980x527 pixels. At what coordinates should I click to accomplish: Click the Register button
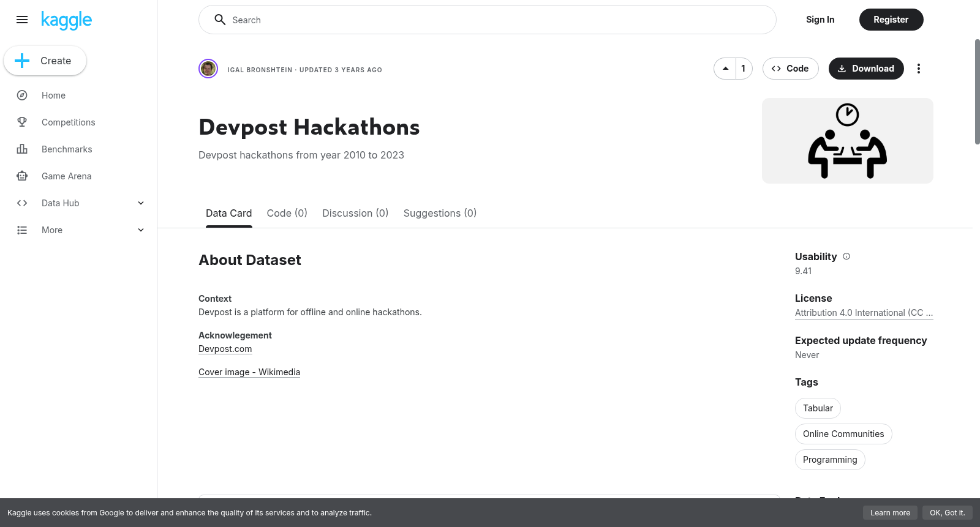coord(891,20)
